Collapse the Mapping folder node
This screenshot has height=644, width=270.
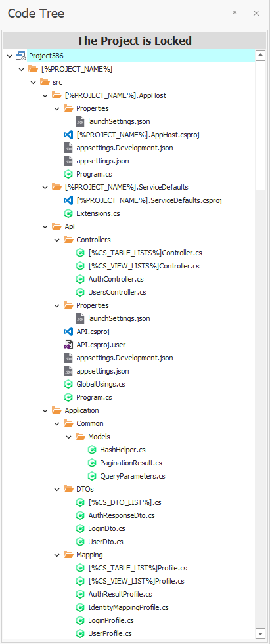[x=57, y=555]
